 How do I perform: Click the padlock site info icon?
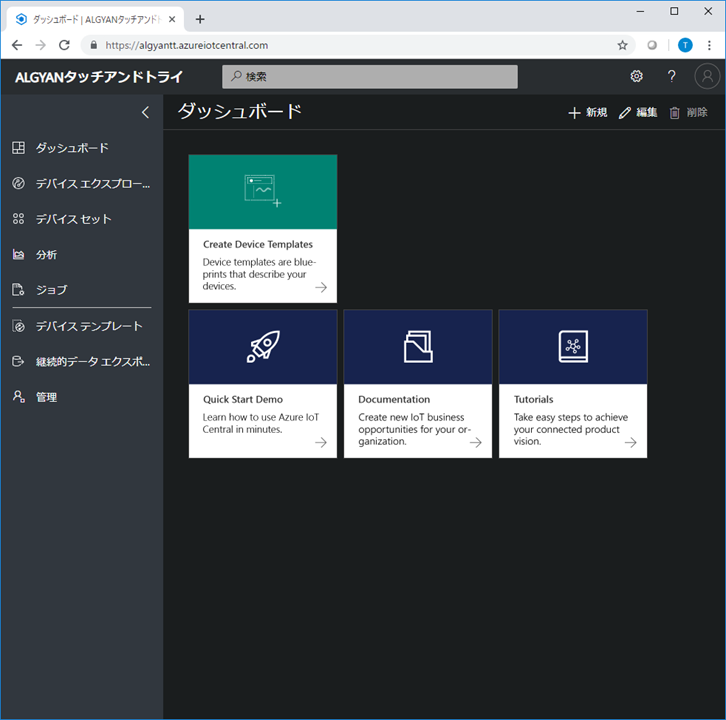tap(94, 45)
